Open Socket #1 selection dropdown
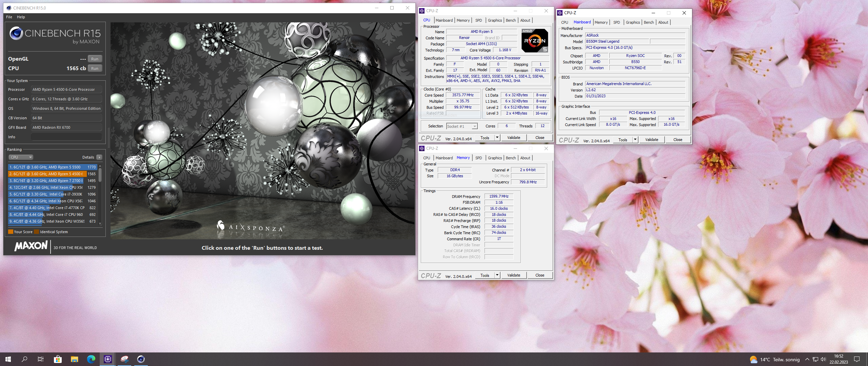Image resolution: width=868 pixels, height=366 pixels. click(462, 126)
